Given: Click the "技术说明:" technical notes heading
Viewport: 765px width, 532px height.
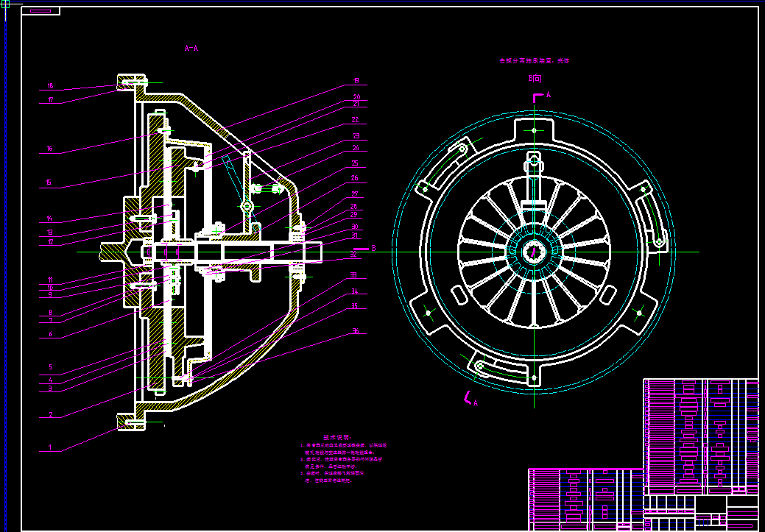Looking at the screenshot, I should click(x=337, y=437).
